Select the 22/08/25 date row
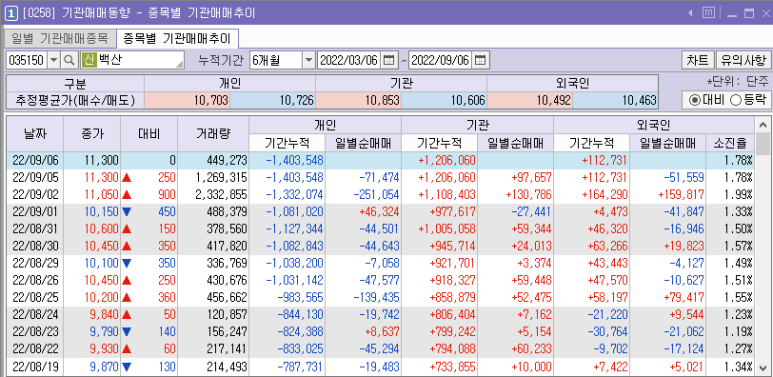The image size is (773, 377). click(x=380, y=298)
